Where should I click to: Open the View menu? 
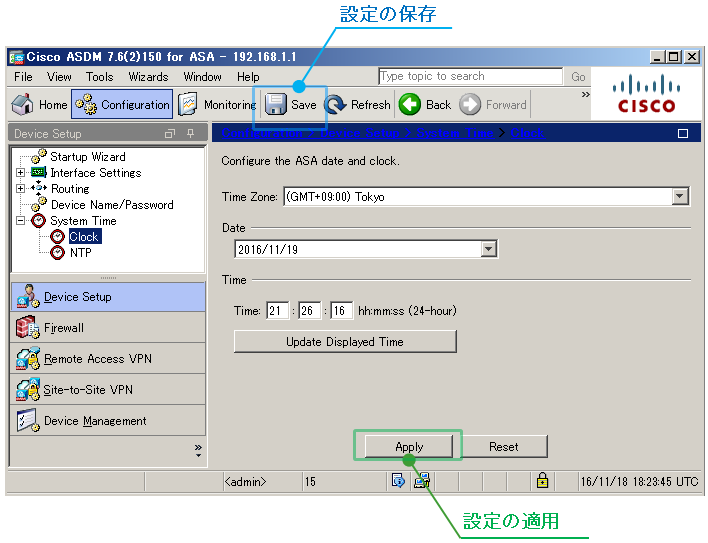[x=59, y=77]
